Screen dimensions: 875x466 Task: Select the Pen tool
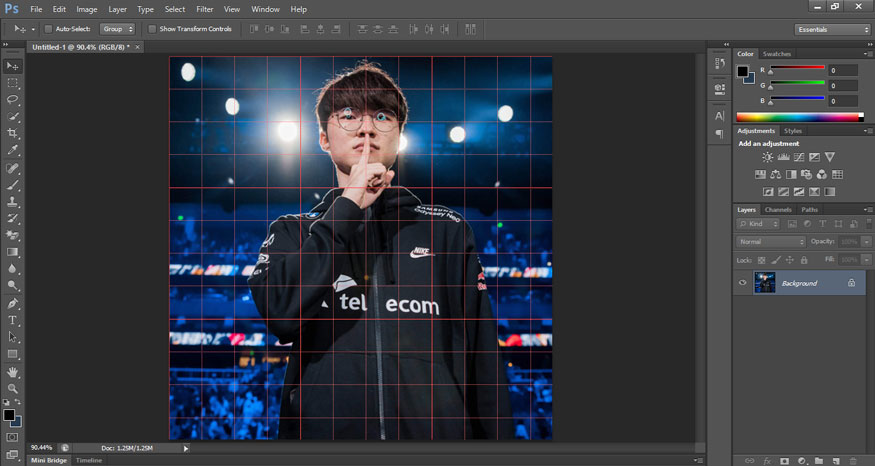click(x=12, y=304)
